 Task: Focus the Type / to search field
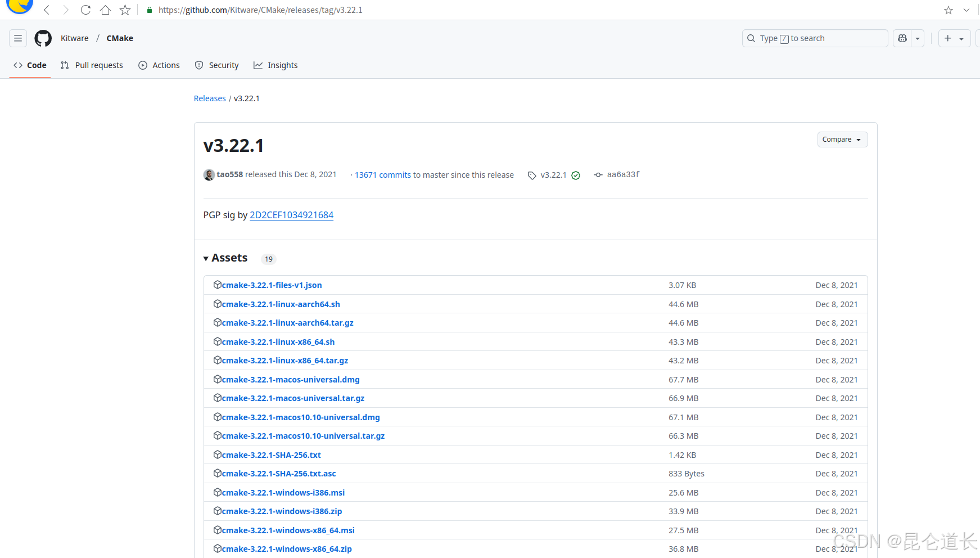(x=815, y=38)
